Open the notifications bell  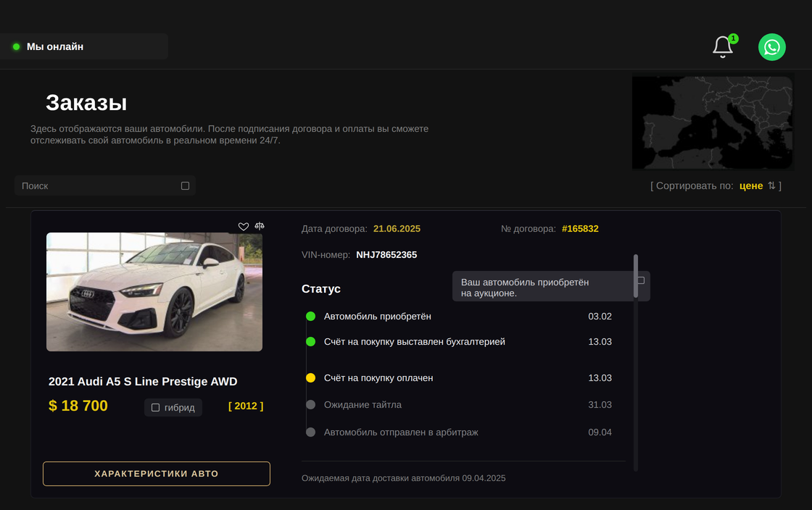click(722, 47)
